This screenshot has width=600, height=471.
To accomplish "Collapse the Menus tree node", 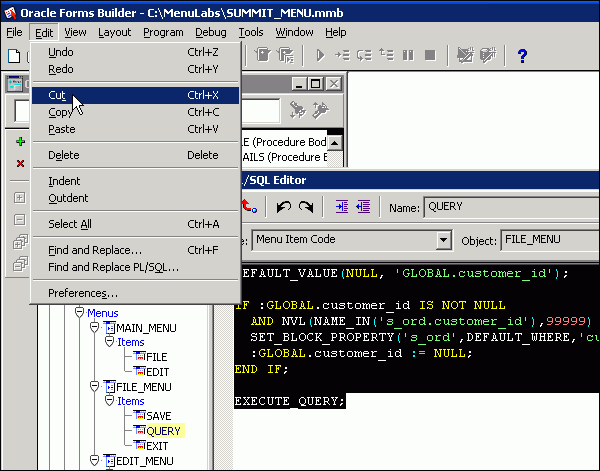I will click(x=79, y=312).
